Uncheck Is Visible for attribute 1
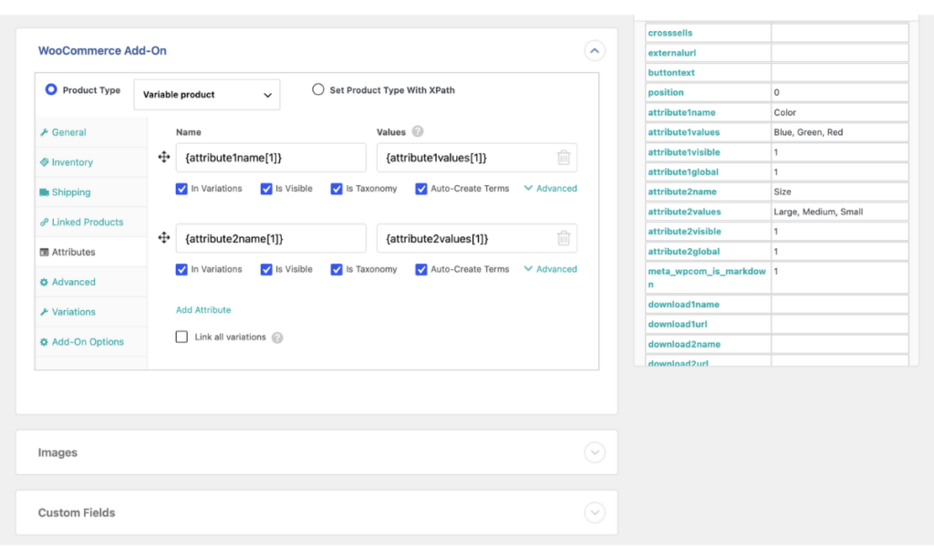 266,189
